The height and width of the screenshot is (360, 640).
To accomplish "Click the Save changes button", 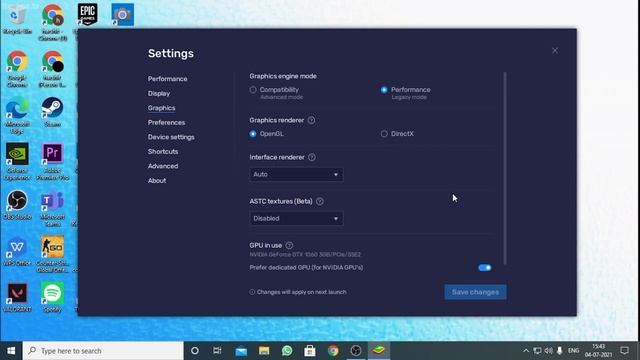I will pos(476,292).
